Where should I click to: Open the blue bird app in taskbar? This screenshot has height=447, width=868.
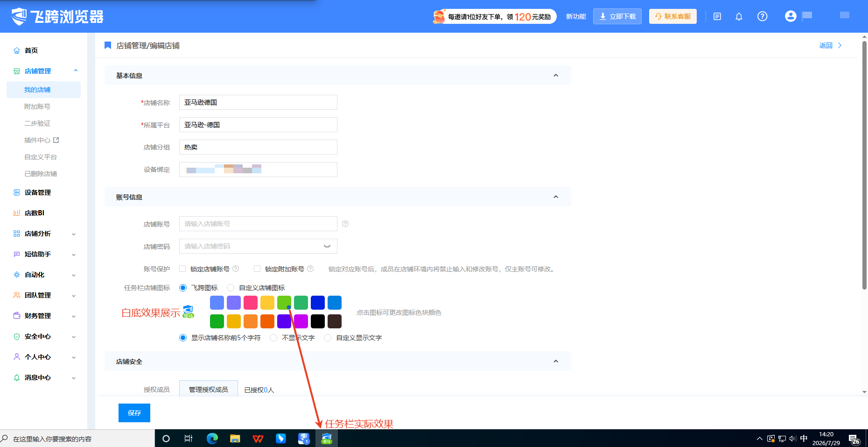click(281, 439)
